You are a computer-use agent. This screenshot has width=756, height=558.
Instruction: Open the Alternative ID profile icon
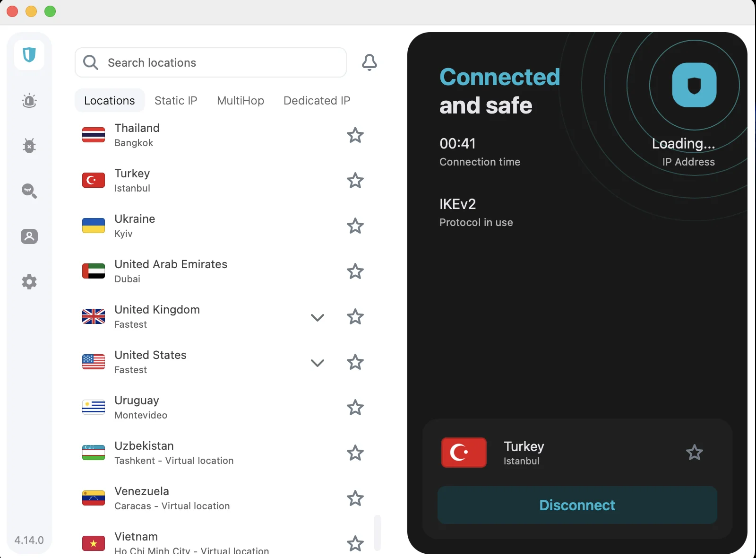pyautogui.click(x=29, y=236)
